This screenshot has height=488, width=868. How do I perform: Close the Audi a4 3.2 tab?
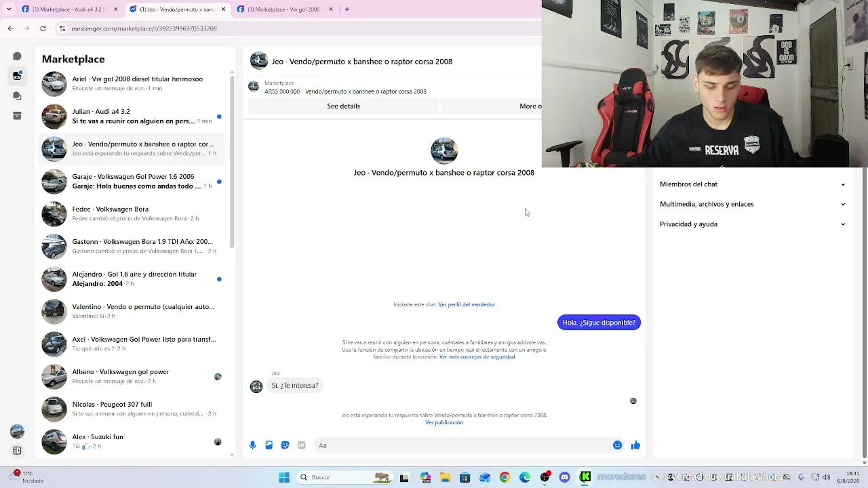pyautogui.click(x=115, y=9)
